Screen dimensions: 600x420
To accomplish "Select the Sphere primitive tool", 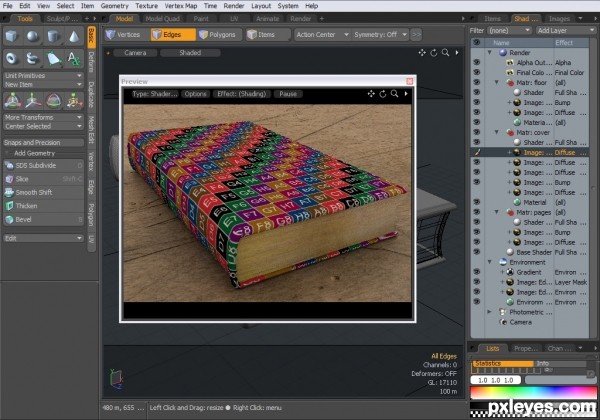I will click(x=33, y=37).
